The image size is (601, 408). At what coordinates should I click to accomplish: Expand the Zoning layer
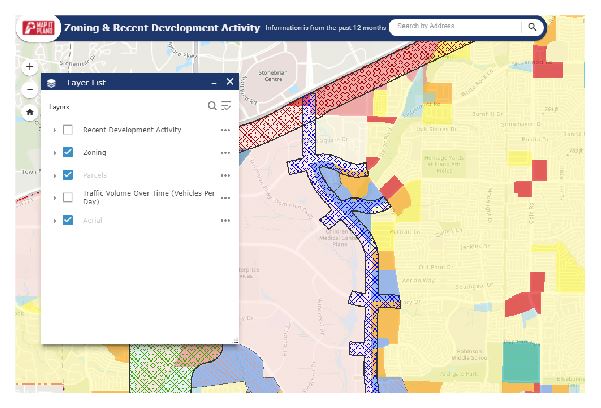(54, 153)
